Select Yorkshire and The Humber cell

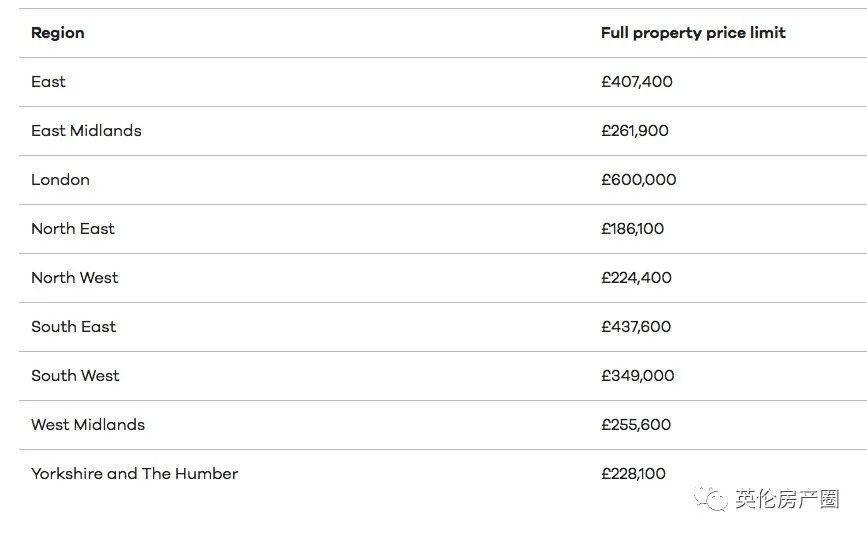click(x=134, y=473)
